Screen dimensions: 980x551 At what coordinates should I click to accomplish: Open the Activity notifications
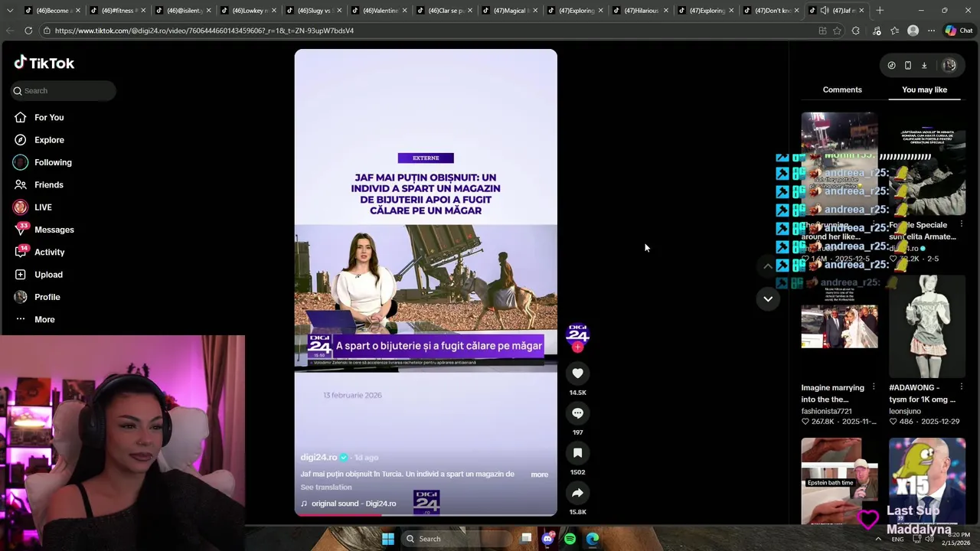49,252
